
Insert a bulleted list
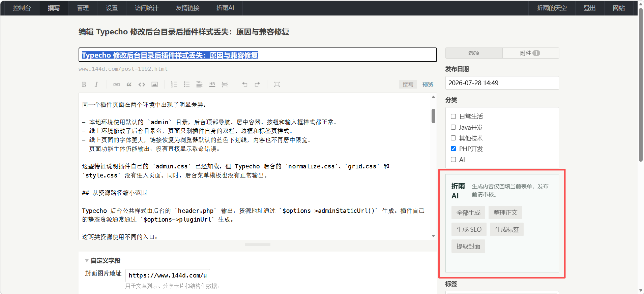(x=187, y=85)
